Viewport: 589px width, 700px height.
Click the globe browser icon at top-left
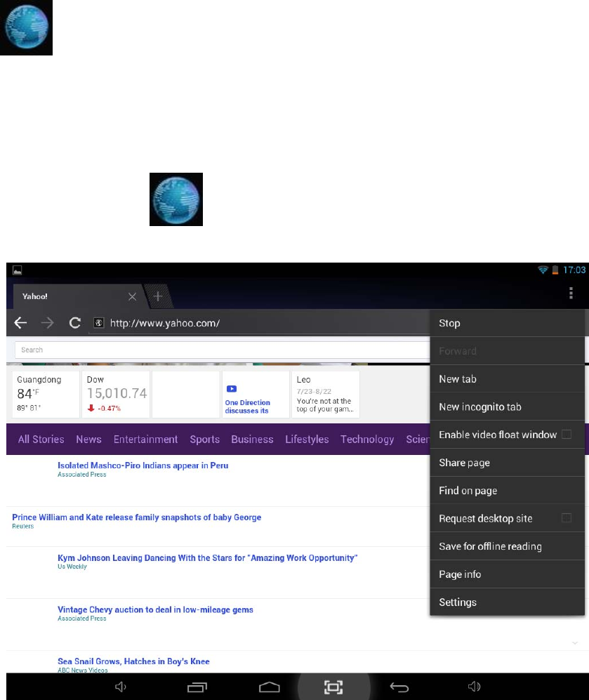coord(27,27)
